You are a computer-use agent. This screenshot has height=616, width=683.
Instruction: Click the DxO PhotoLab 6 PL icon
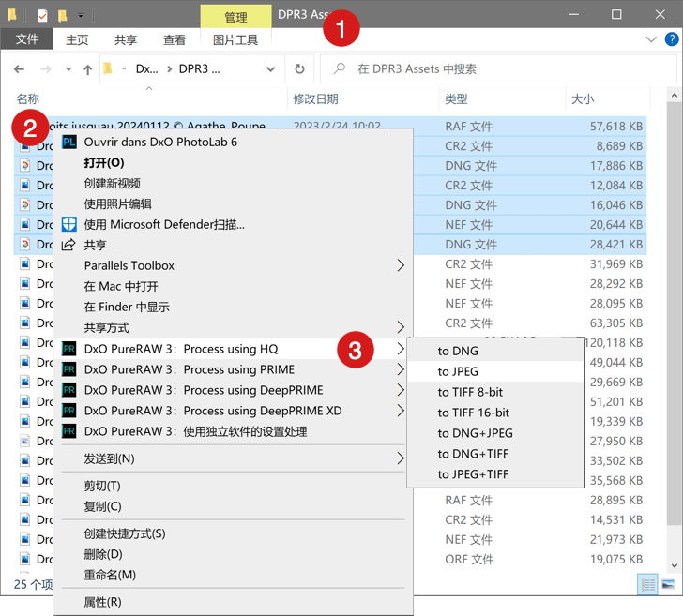tap(69, 142)
